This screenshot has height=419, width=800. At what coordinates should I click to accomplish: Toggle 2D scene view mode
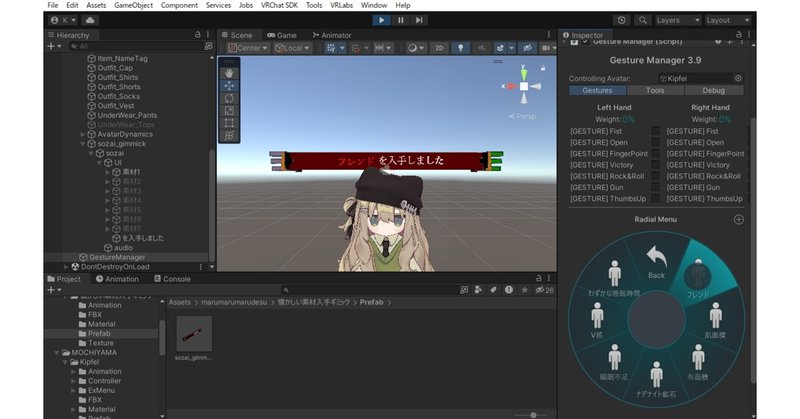[439, 48]
